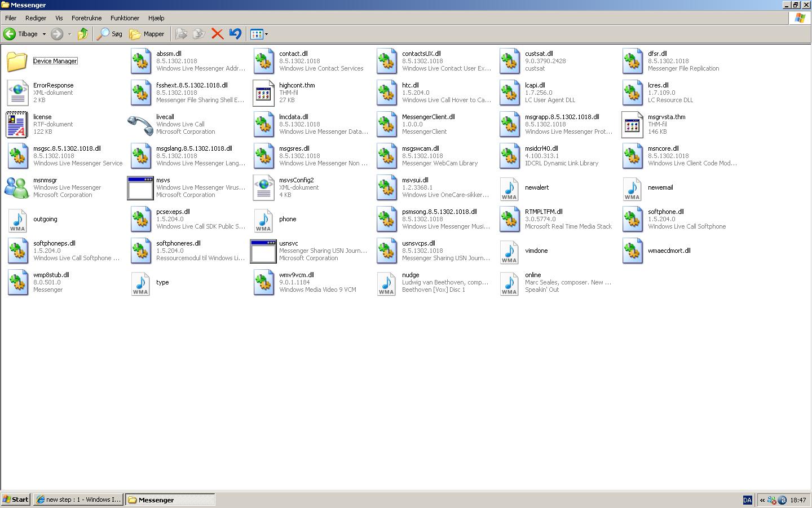Click DA language indicator in tray
Viewport: 812px width, 508px height.
click(x=747, y=500)
